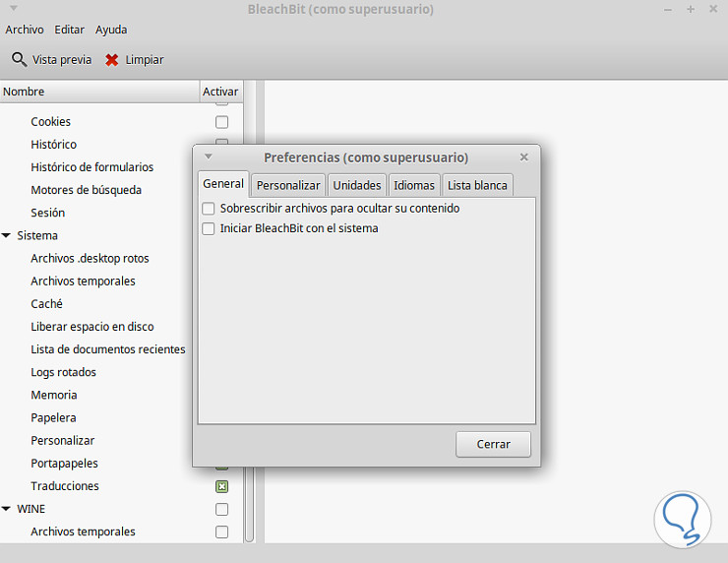Select the Sistema group label
Image resolution: width=728 pixels, height=563 pixels.
click(x=37, y=235)
